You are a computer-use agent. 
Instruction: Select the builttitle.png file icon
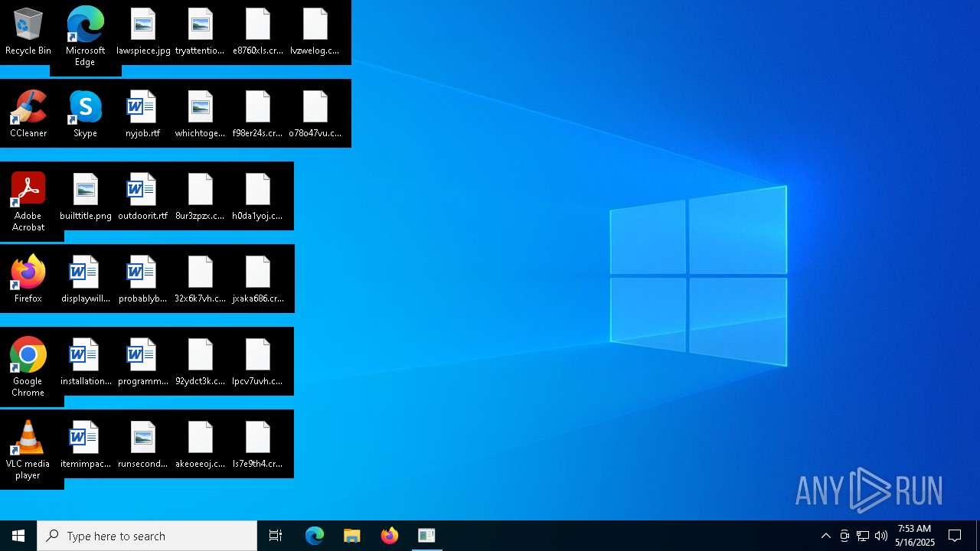pyautogui.click(x=85, y=197)
